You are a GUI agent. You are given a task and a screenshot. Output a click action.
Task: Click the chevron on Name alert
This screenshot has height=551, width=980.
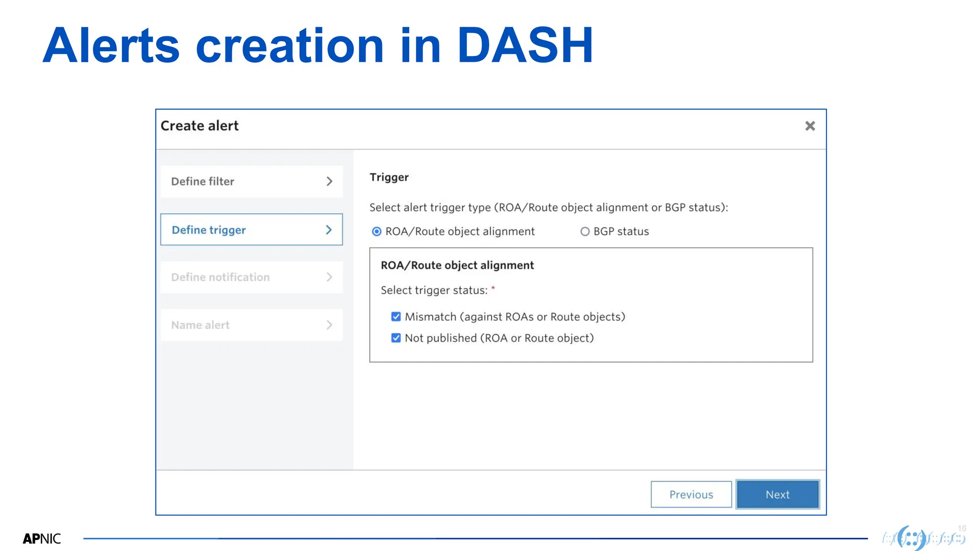pyautogui.click(x=329, y=325)
